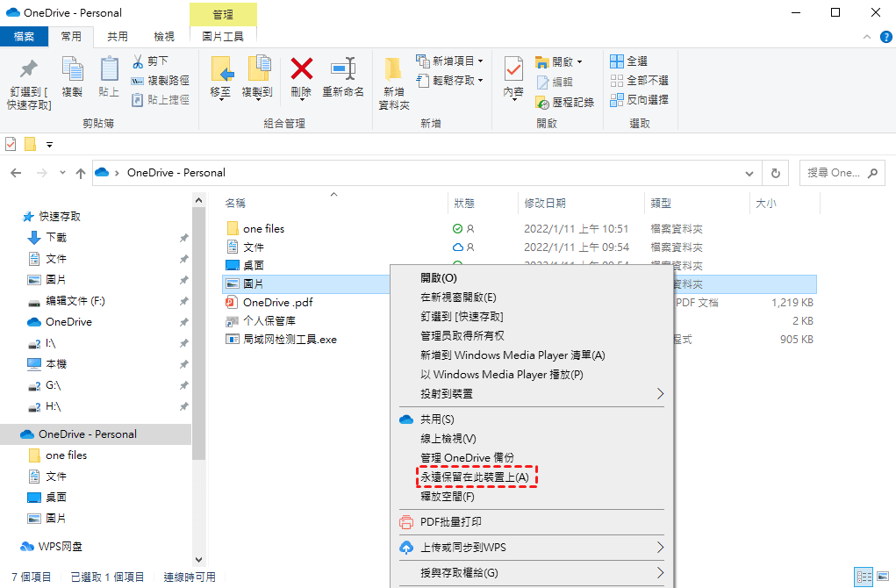
Task: Click 全部不選 select none
Action: click(x=639, y=81)
